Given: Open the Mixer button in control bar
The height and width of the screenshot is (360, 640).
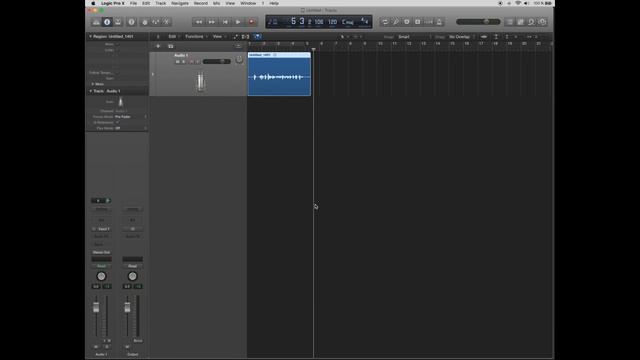Looking at the screenshot, I should (156, 22).
